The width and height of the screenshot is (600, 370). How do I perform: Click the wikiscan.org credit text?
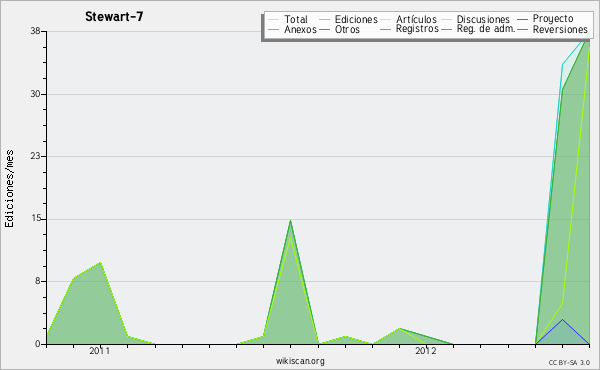(300, 361)
